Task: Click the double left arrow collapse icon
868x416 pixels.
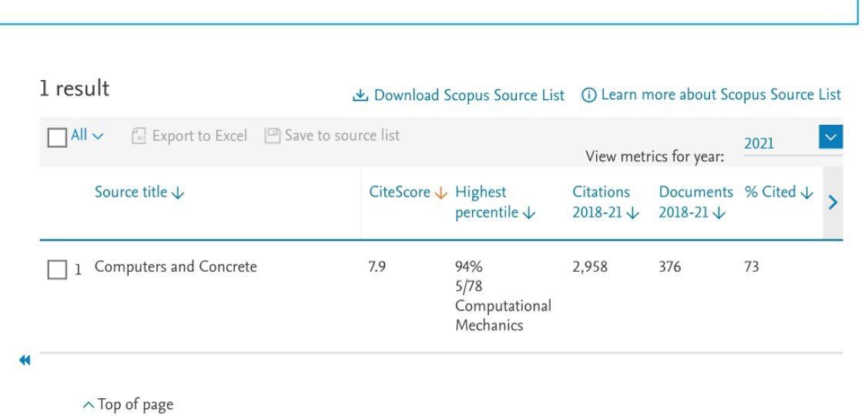Action: point(25,361)
